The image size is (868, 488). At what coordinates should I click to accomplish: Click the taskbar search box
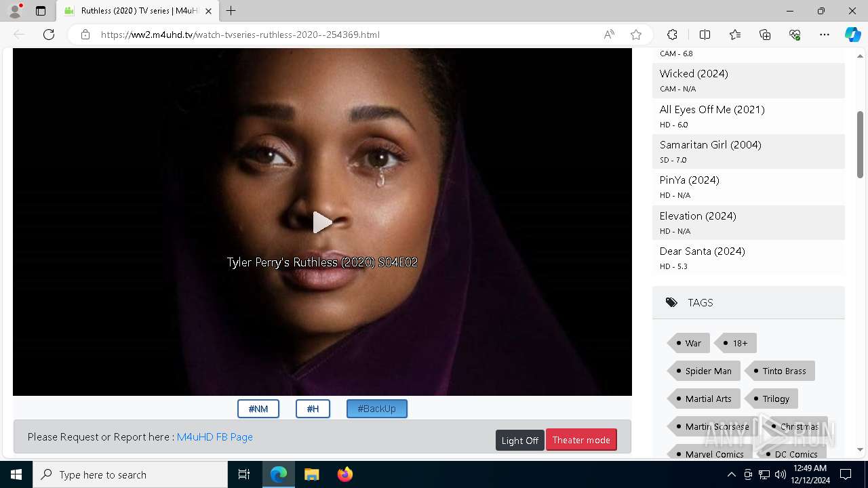[x=130, y=474]
